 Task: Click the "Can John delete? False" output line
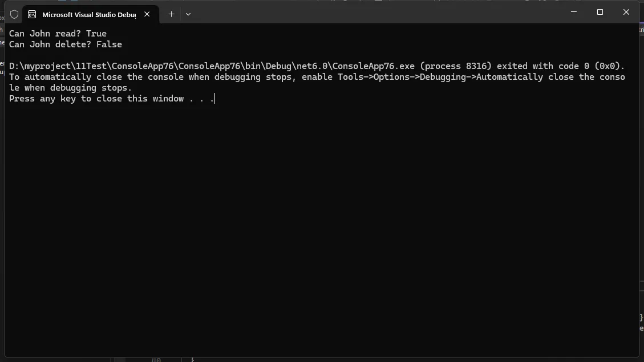pyautogui.click(x=66, y=44)
